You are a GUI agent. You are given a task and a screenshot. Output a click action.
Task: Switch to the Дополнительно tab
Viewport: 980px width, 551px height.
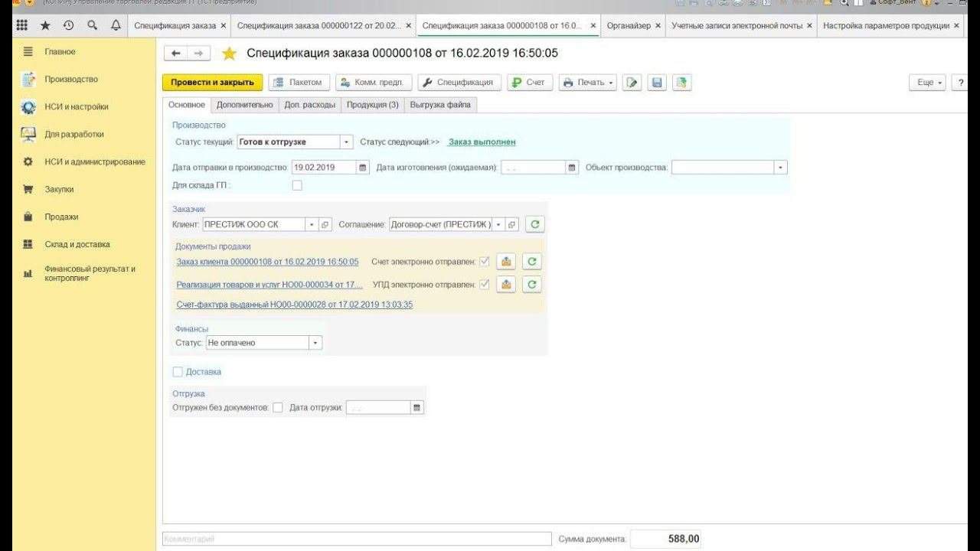[x=245, y=105]
